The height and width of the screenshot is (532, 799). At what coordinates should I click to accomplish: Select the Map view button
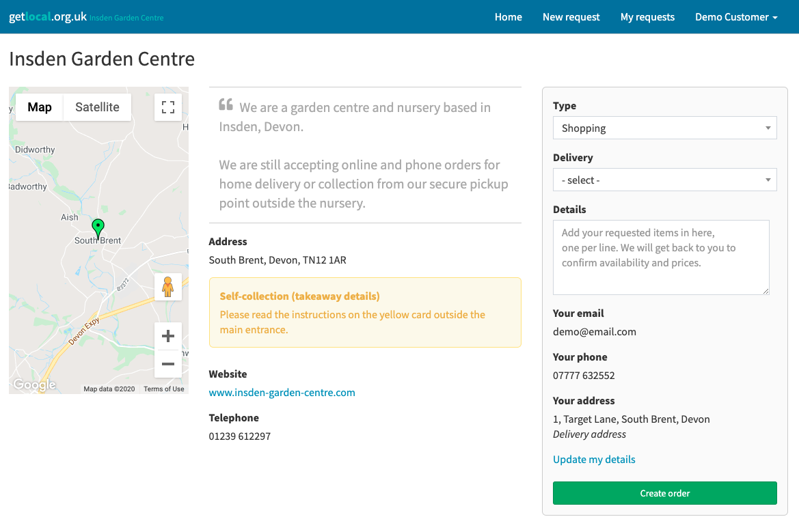click(x=39, y=107)
